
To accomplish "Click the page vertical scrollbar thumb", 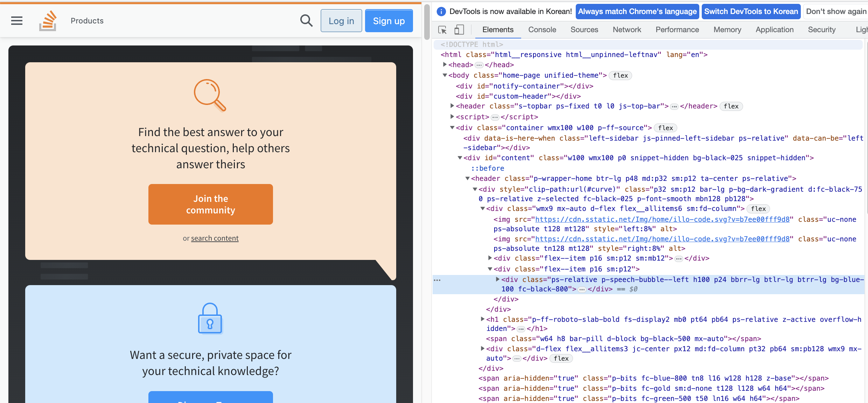I will [427, 21].
